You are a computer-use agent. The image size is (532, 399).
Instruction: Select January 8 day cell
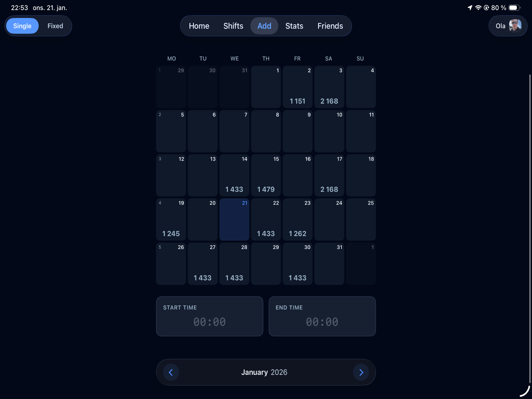click(x=266, y=131)
